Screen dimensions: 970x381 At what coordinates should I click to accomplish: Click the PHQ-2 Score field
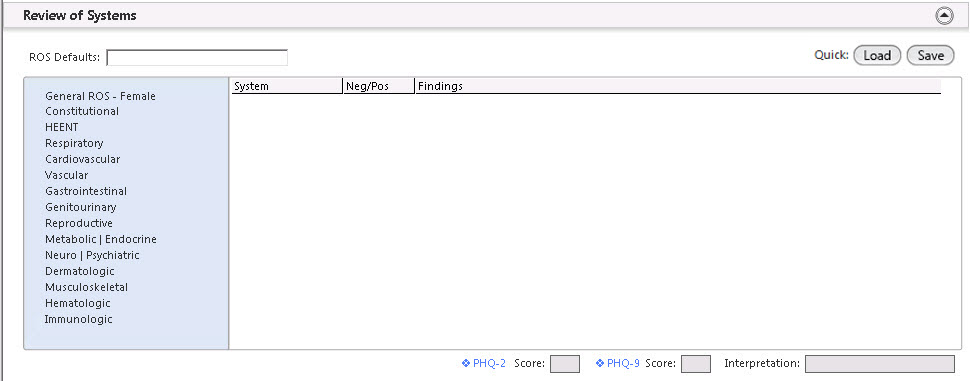(x=565, y=364)
